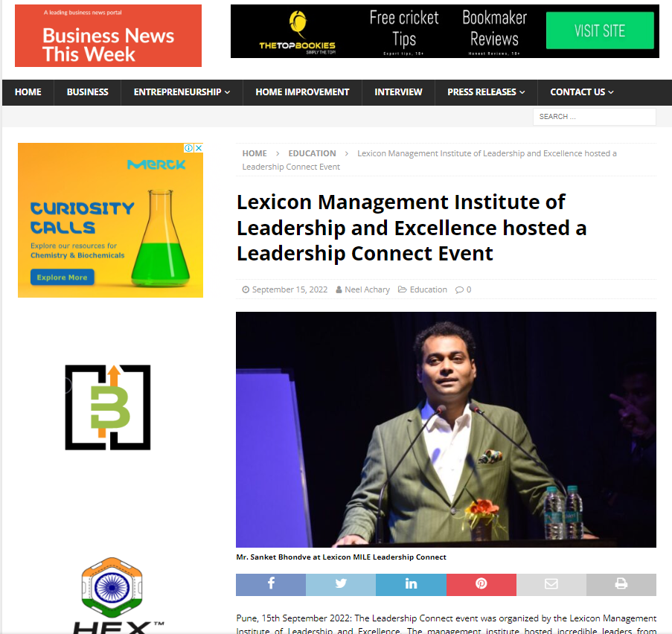Follow the Education breadcrumb link

tap(312, 153)
